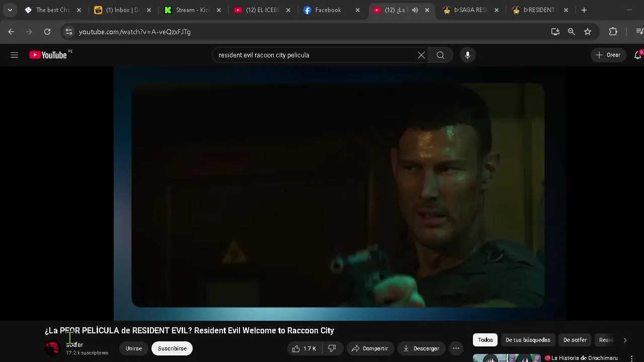Select the Todos filter chip
This screenshot has width=644, height=362.
486,340
